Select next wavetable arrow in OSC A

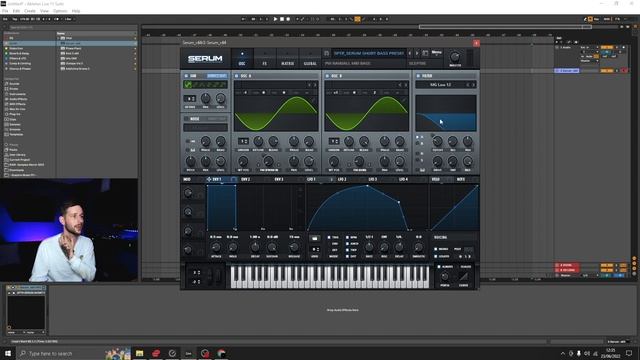315,85
